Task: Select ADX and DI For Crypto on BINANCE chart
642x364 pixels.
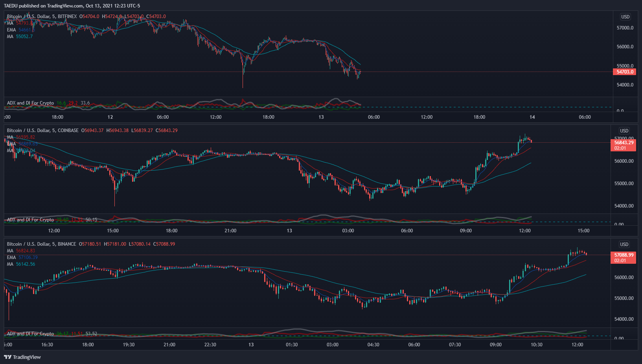Action: coord(30,334)
